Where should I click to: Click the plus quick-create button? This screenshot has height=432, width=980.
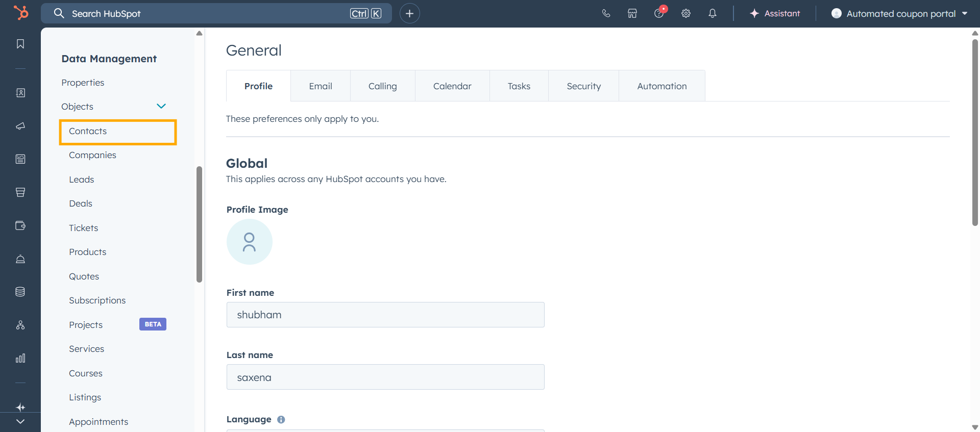409,14
